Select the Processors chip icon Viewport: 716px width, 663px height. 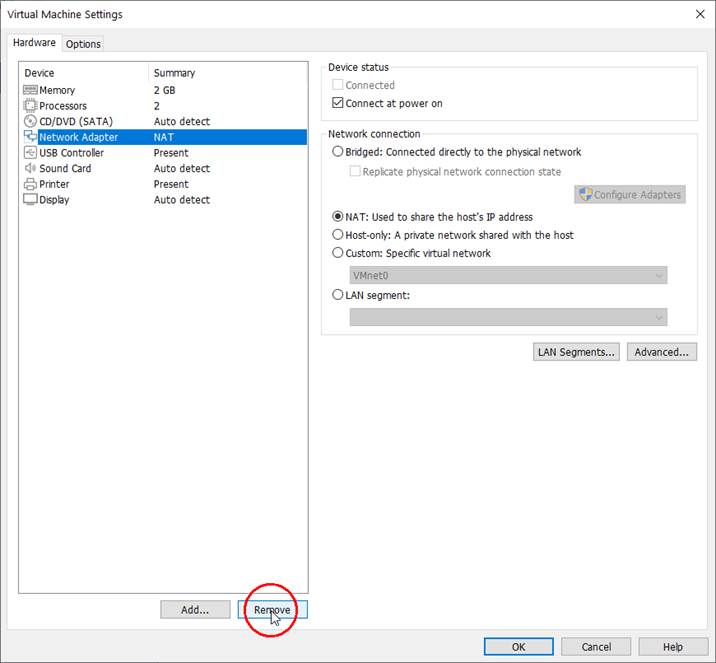pyautogui.click(x=30, y=106)
